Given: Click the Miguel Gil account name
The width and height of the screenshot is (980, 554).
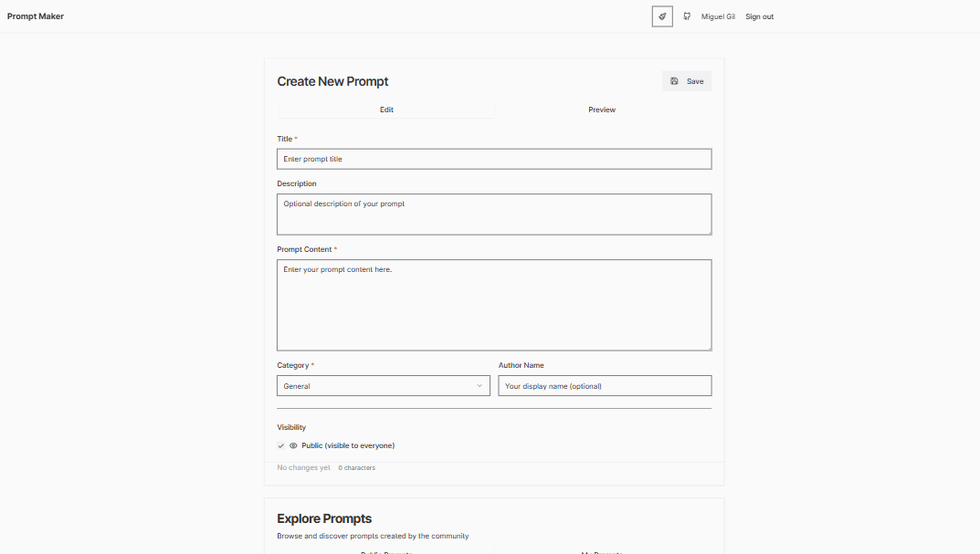Looking at the screenshot, I should coord(718,16).
